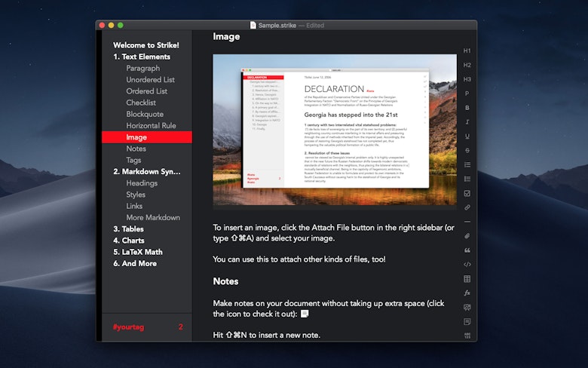588x368 pixels.
Task: Toggle underline formatting icon
Action: tap(467, 136)
